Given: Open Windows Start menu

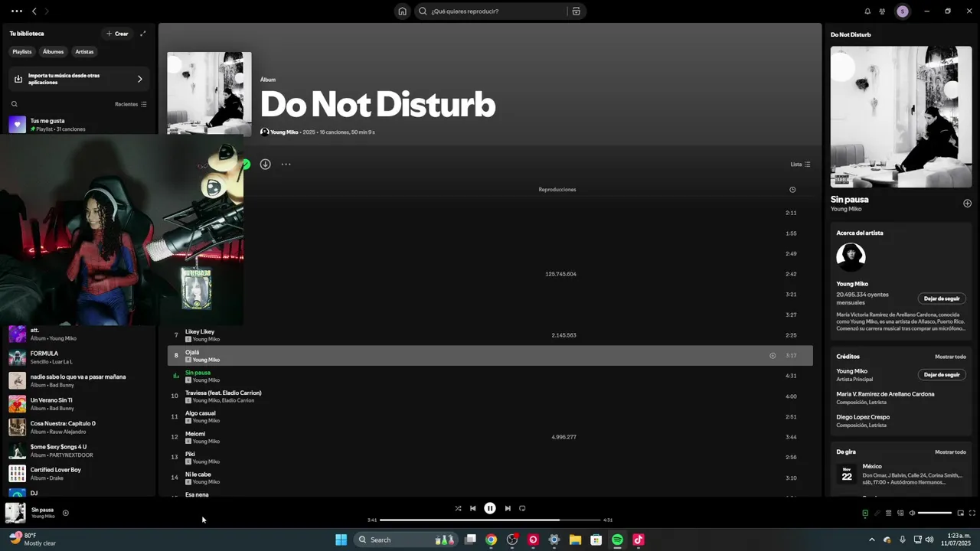Looking at the screenshot, I should click(x=341, y=540).
